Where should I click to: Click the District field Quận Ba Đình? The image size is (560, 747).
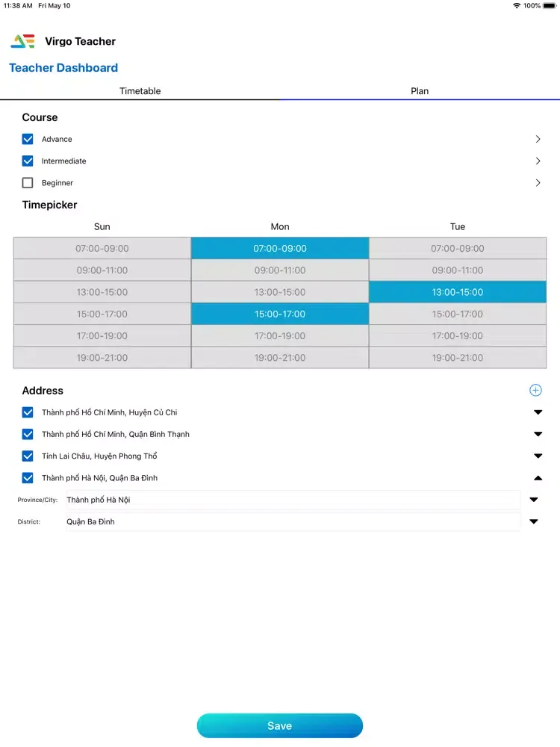(x=293, y=521)
